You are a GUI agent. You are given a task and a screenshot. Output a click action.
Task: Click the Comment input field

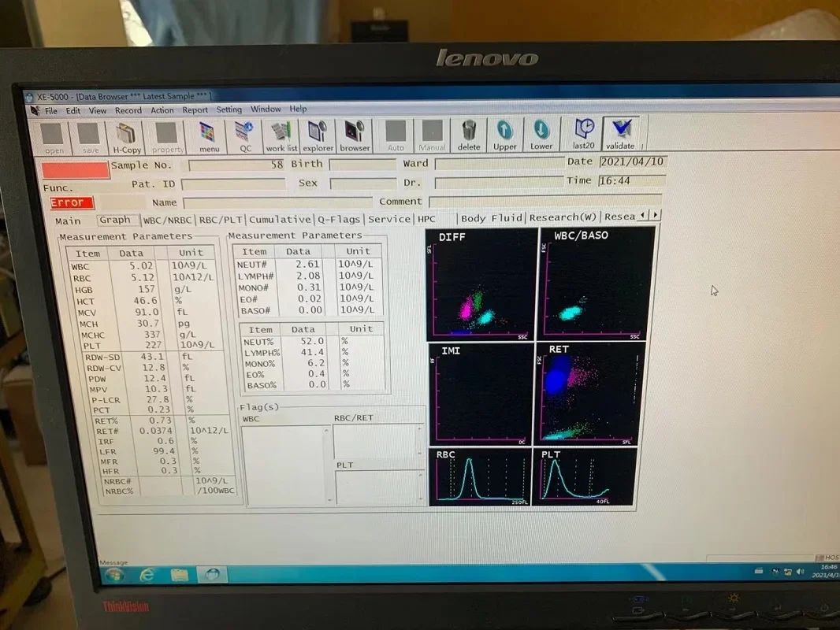(545, 201)
